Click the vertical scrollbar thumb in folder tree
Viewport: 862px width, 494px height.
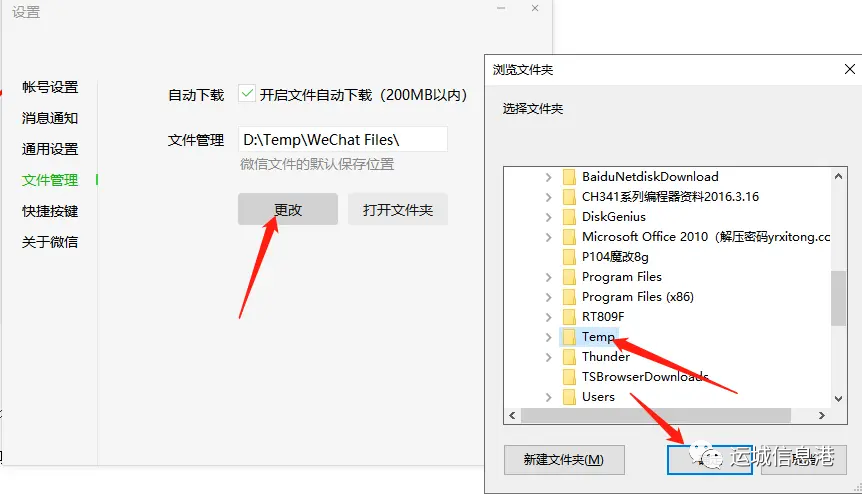(838, 298)
